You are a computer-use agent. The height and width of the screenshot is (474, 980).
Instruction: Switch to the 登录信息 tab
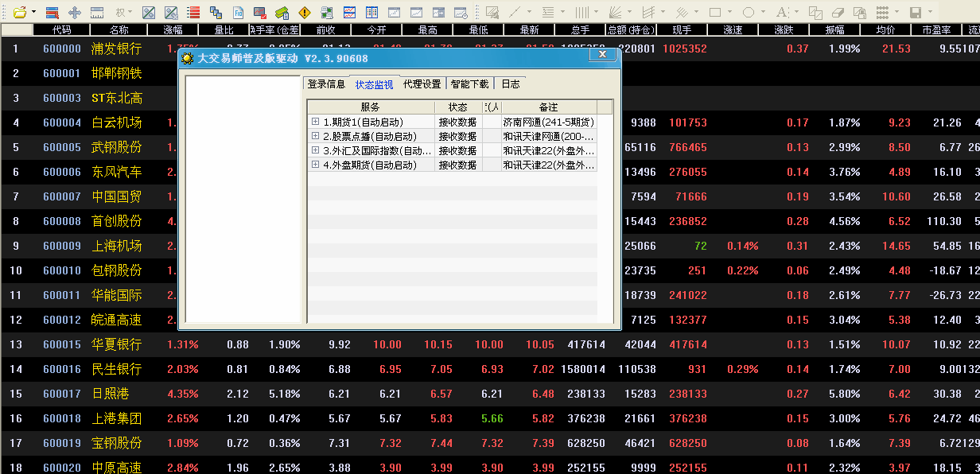tap(326, 84)
